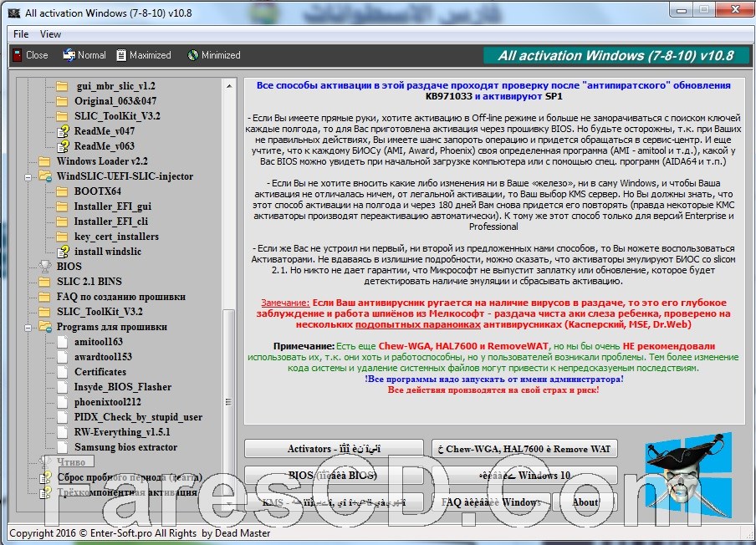Screen dimensions: 756x545
Task: Click the KMS button
Action: [x=334, y=502]
